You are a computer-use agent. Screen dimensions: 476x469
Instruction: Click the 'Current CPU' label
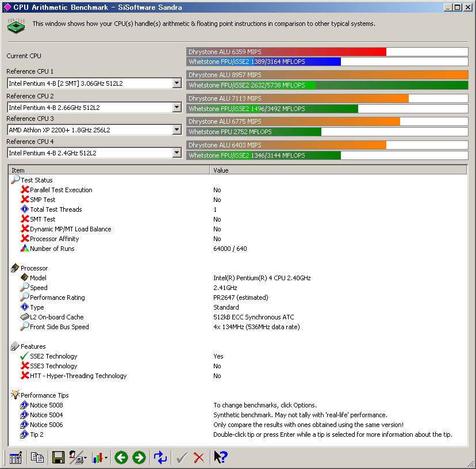click(24, 56)
